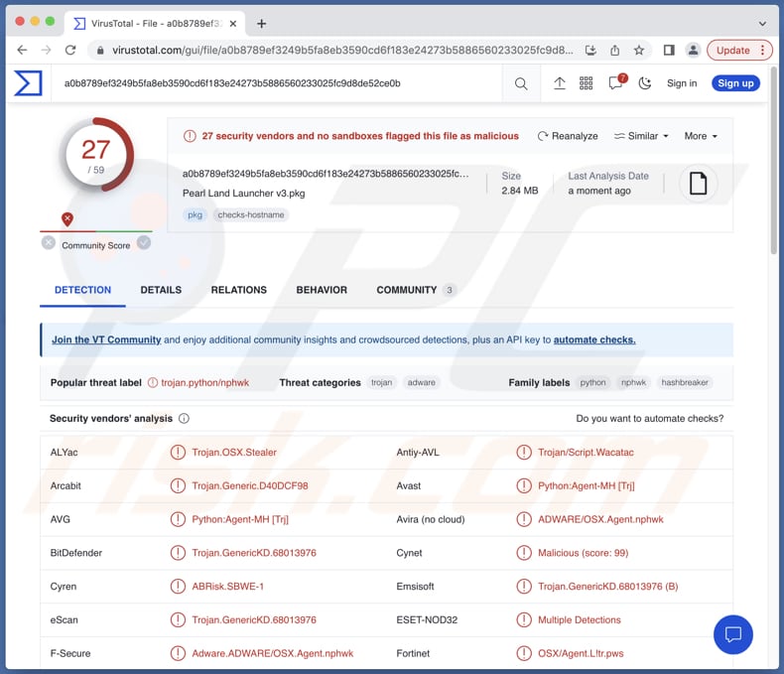Reload the page with refresh icon

pyautogui.click(x=70, y=50)
